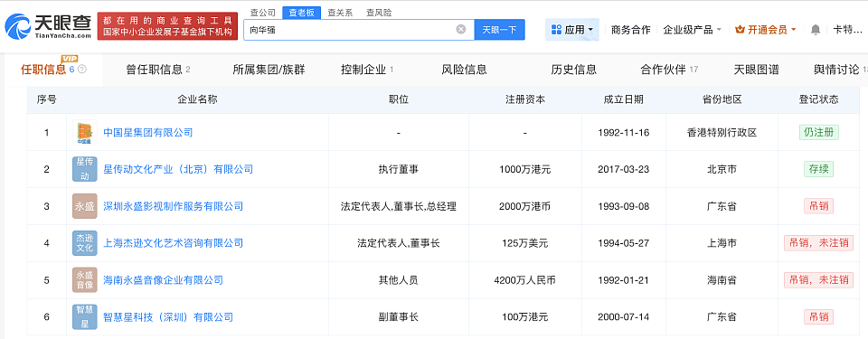Select the 法定代表人,董事长,总经理 cell
The image size is (868, 339).
pos(399,206)
